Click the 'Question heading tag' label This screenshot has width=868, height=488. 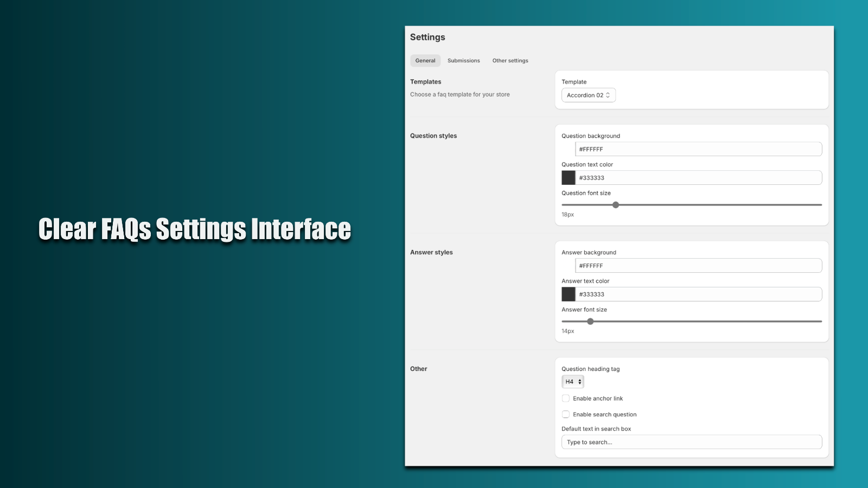point(590,369)
